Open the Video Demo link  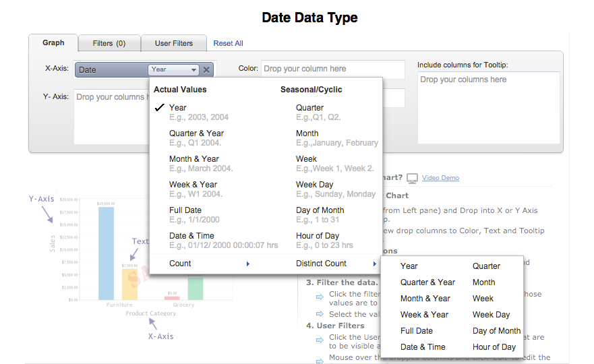tap(440, 178)
